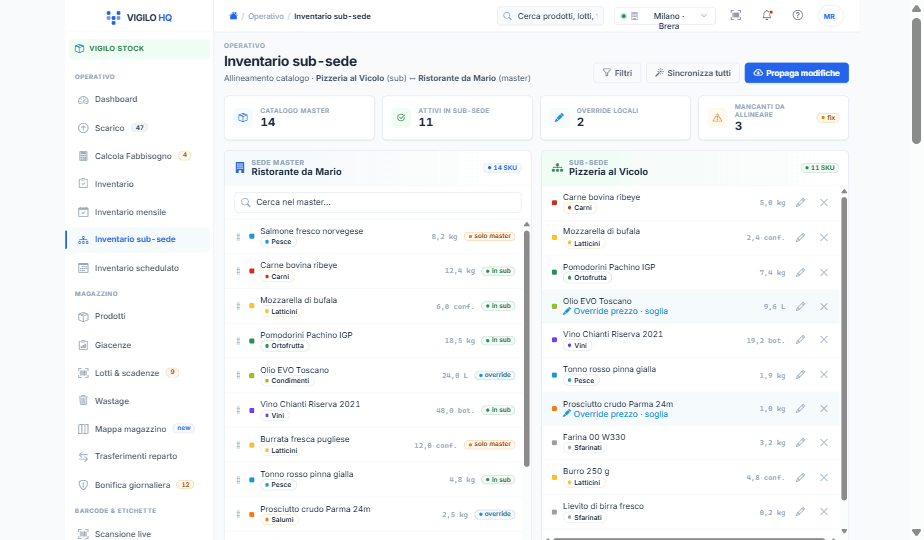Open Inventario mensile
The width and height of the screenshot is (924, 540).
point(138,212)
